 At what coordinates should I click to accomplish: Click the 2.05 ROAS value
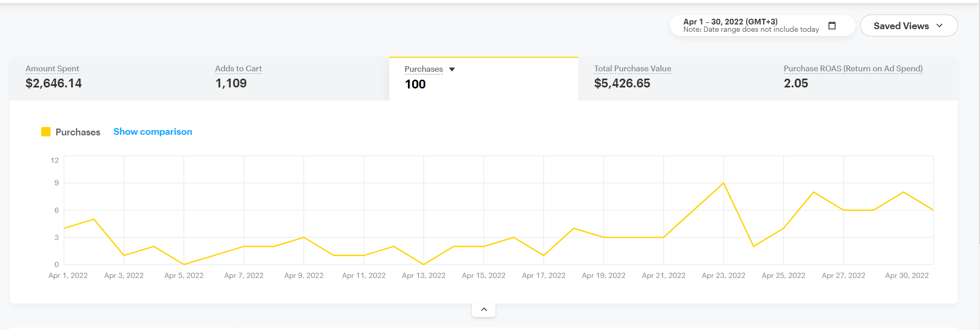796,83
